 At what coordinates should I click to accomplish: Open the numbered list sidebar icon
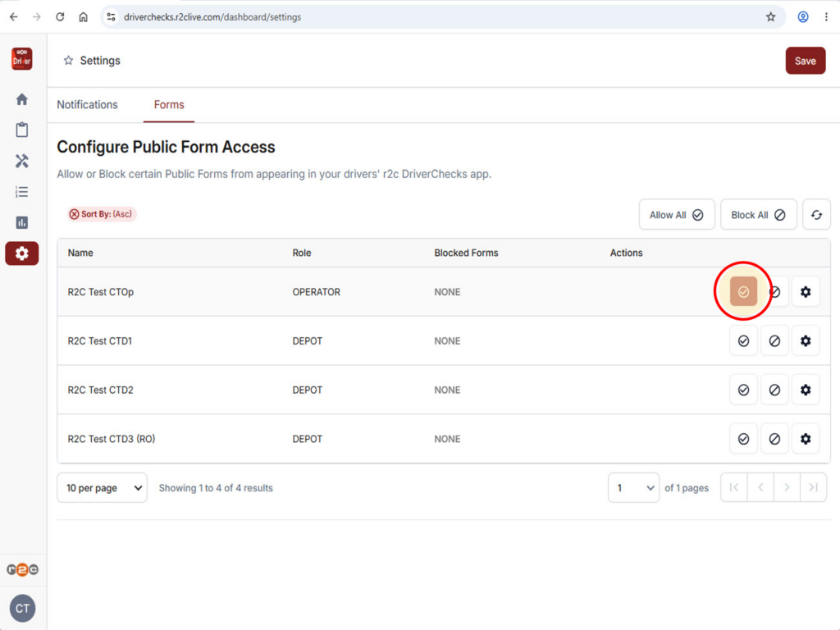22,192
